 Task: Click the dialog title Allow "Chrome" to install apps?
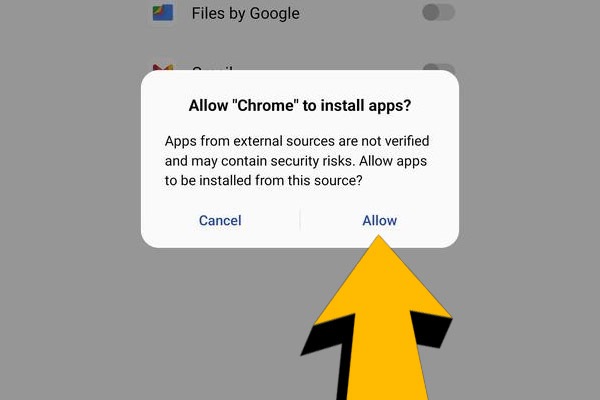coord(300,105)
